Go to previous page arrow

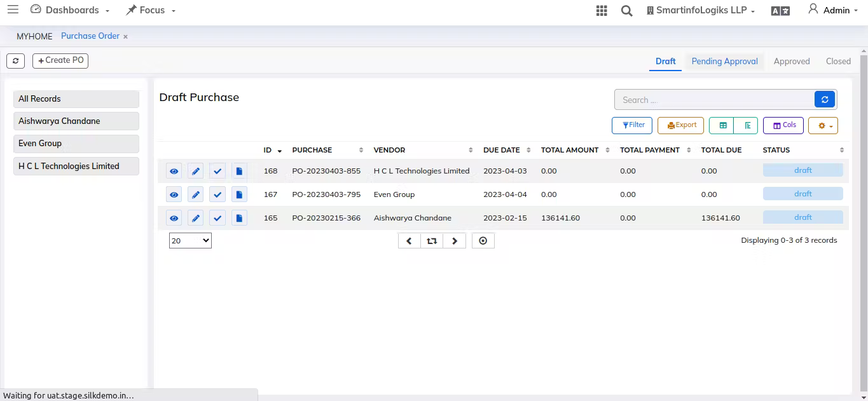(x=410, y=241)
